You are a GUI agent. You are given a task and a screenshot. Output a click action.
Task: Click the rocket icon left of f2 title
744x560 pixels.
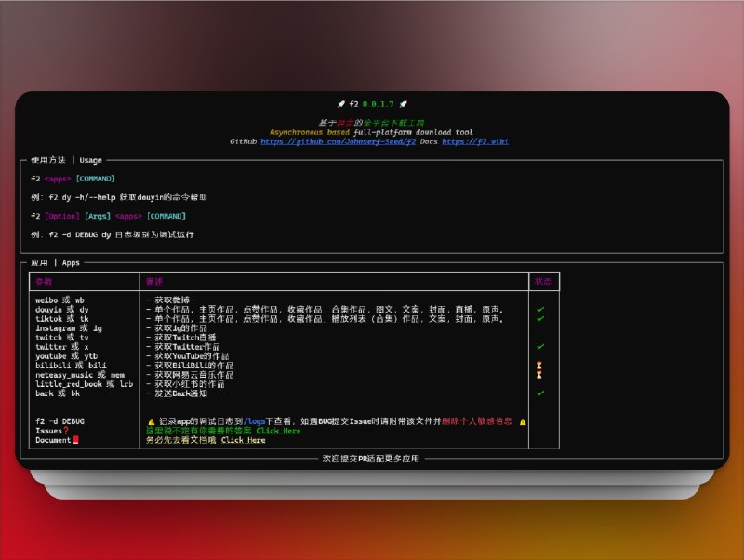pyautogui.click(x=342, y=104)
